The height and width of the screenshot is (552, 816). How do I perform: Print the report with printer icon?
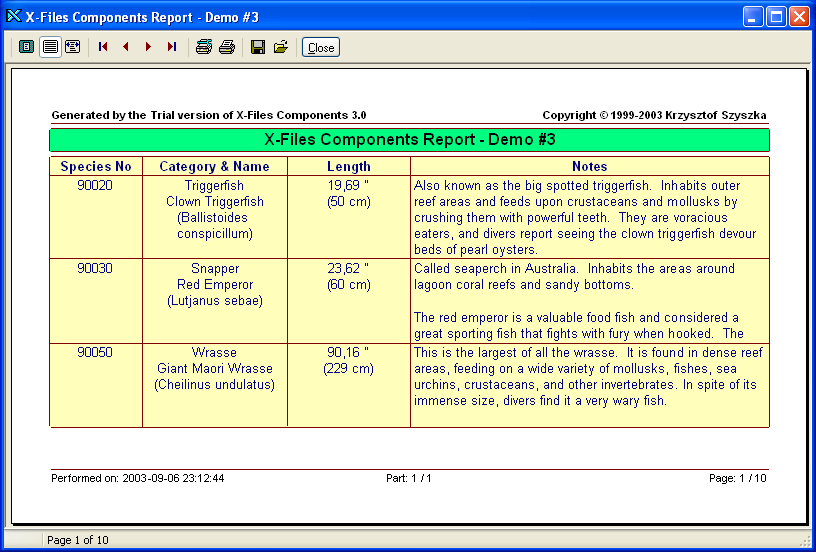point(227,47)
